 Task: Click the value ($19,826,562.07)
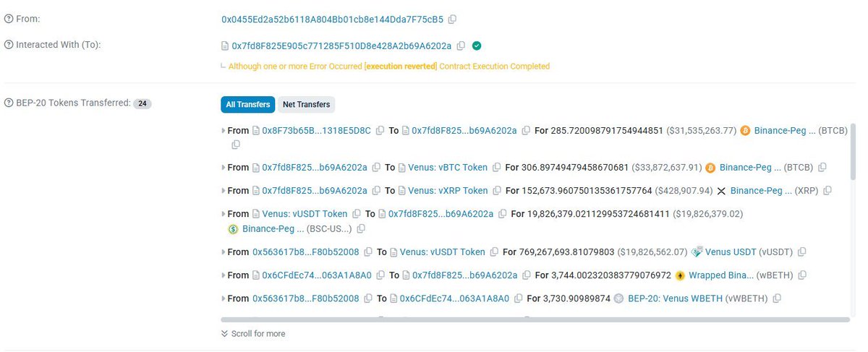(x=652, y=252)
